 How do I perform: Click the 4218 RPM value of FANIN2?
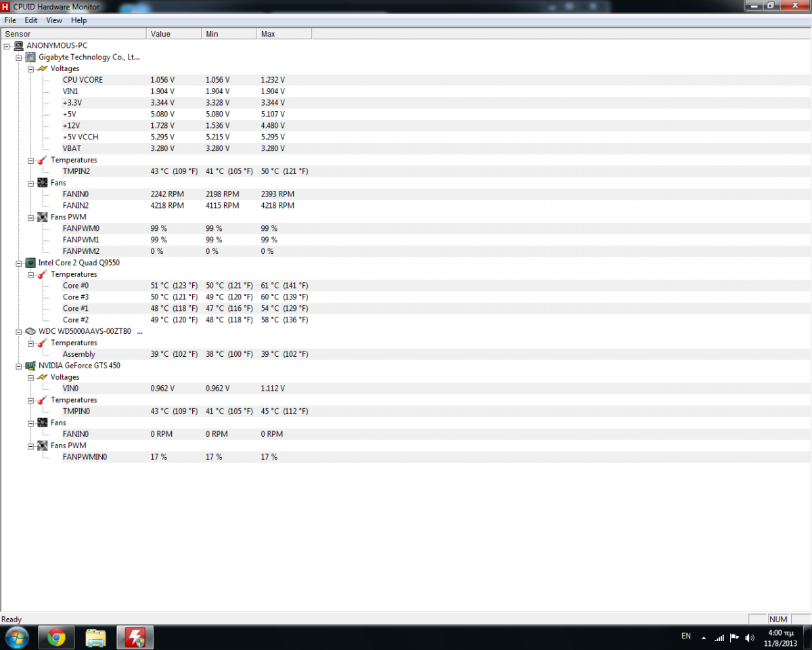(x=167, y=206)
